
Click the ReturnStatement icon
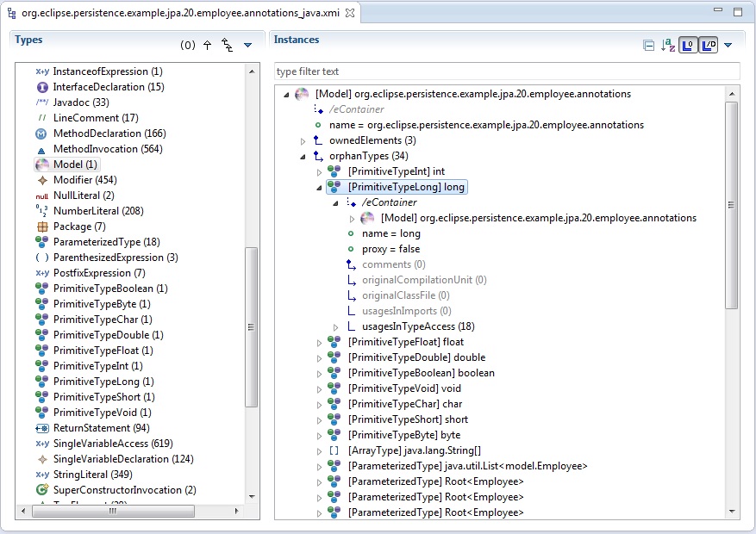42,428
